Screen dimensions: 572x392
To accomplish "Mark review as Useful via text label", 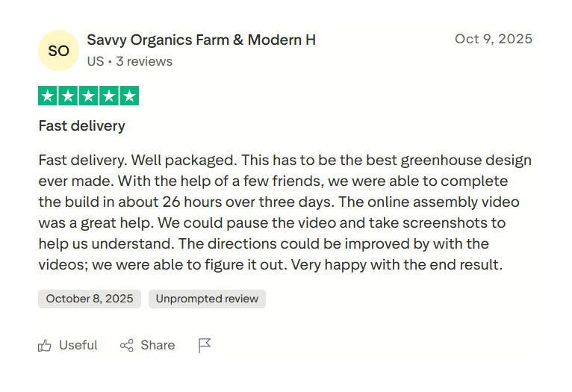I will pyautogui.click(x=78, y=345).
